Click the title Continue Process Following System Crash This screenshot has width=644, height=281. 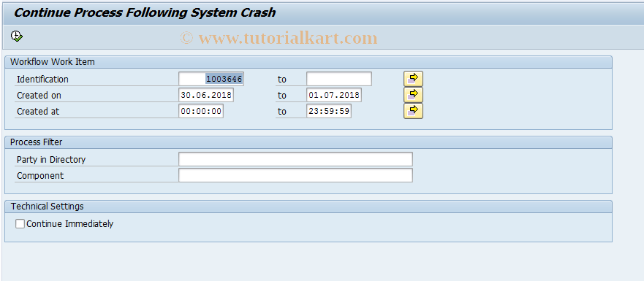click(x=145, y=12)
